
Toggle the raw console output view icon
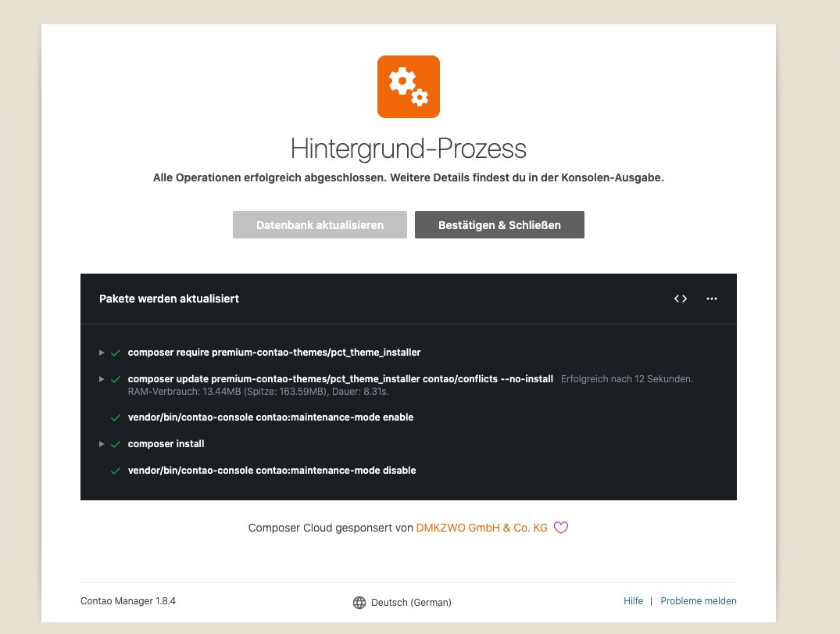tap(681, 299)
